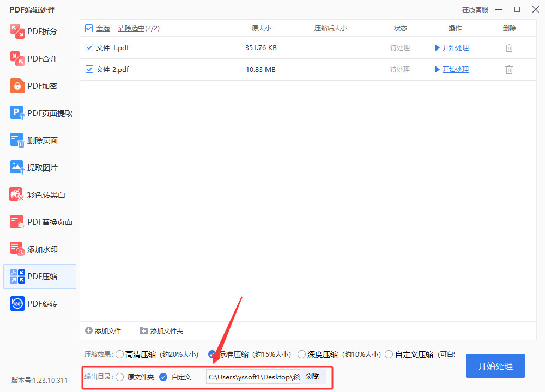This screenshot has width=545, height=392.
Task: Select the 自定义压缩 radio option
Action: click(389, 354)
